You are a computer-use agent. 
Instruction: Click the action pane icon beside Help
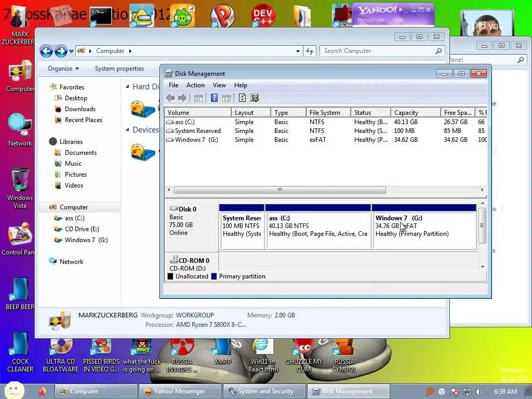[x=227, y=98]
